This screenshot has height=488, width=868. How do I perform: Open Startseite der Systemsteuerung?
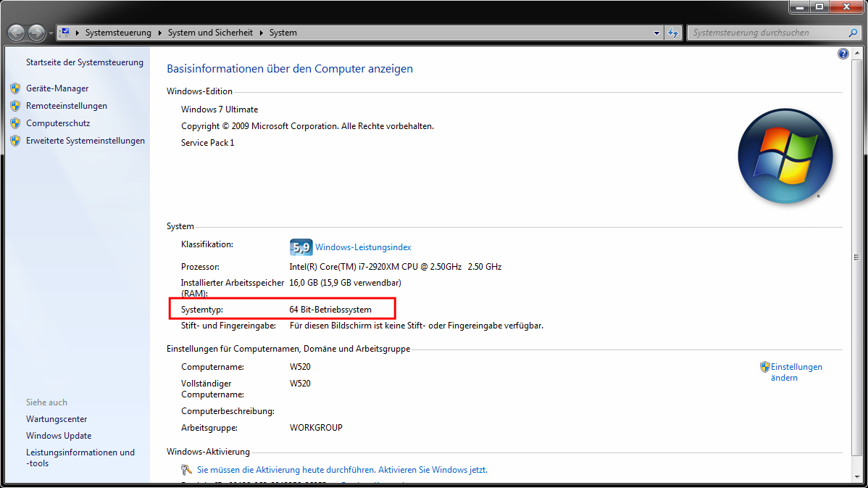(x=85, y=62)
